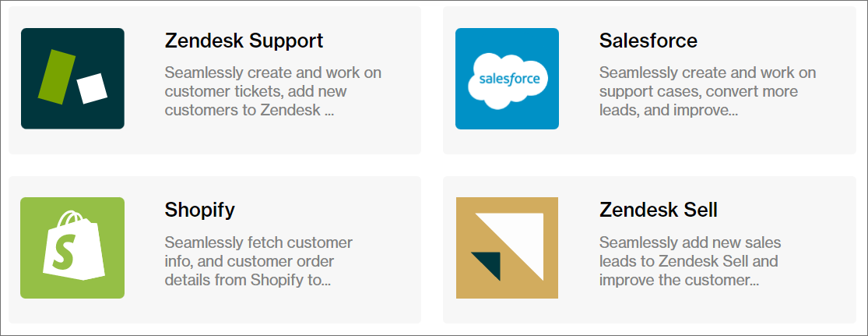Screen dimensions: 868x336
Task: Click the Salesforce logo tile
Action: (x=507, y=78)
